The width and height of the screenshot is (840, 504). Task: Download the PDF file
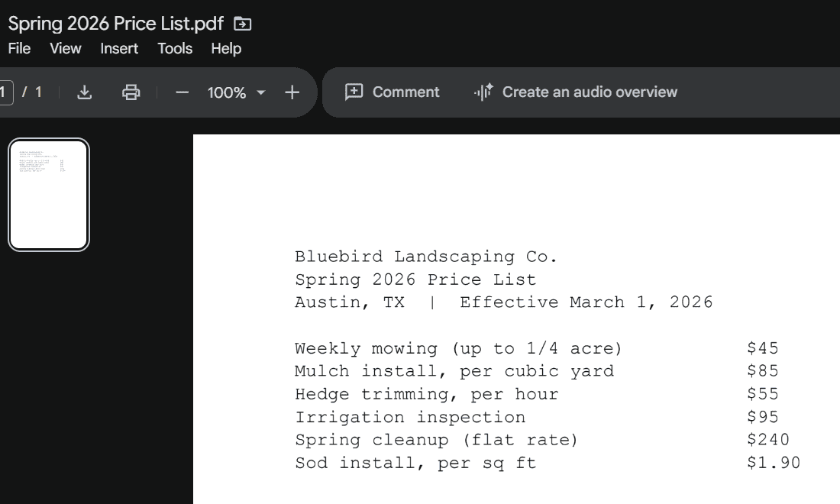(x=85, y=92)
